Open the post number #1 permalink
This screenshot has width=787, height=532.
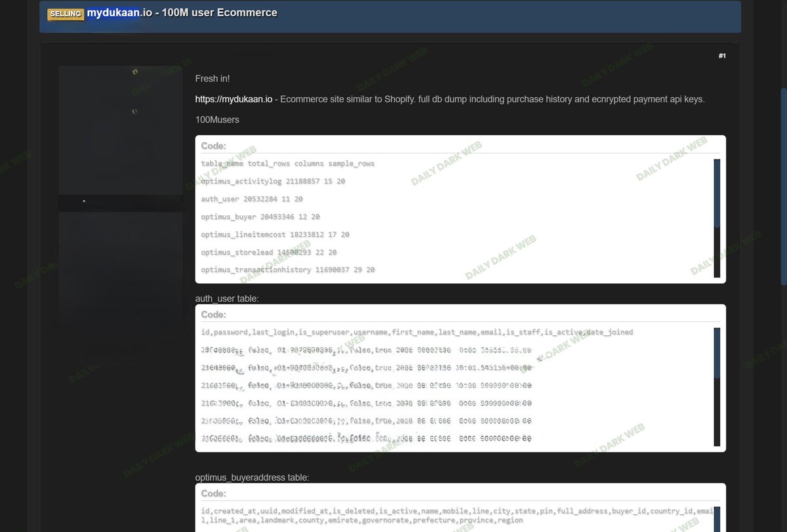pyautogui.click(x=722, y=56)
